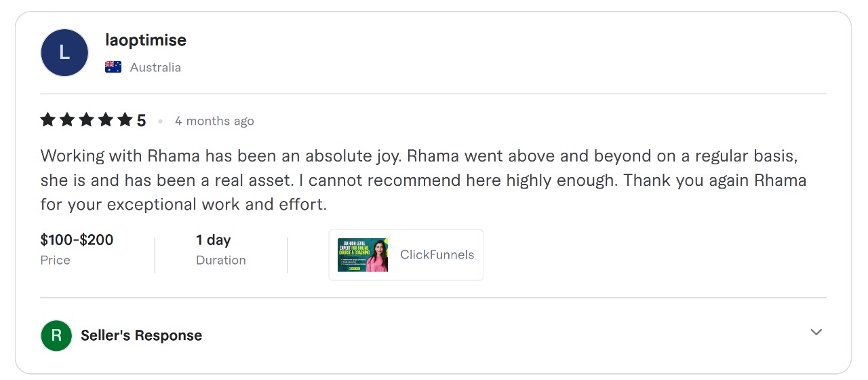Image resolution: width=868 pixels, height=380 pixels.
Task: Click the green "R" seller avatar
Action: click(56, 335)
